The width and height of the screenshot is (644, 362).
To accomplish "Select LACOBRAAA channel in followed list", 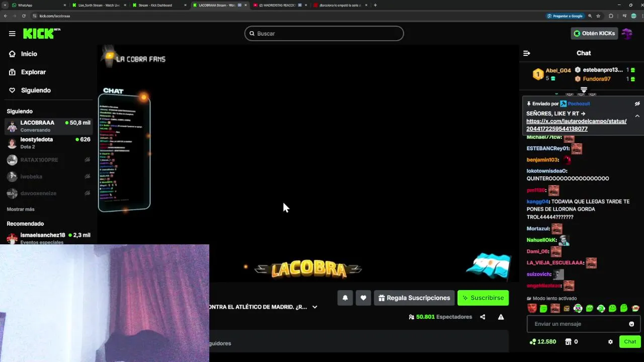I will pyautogui.click(x=48, y=126).
